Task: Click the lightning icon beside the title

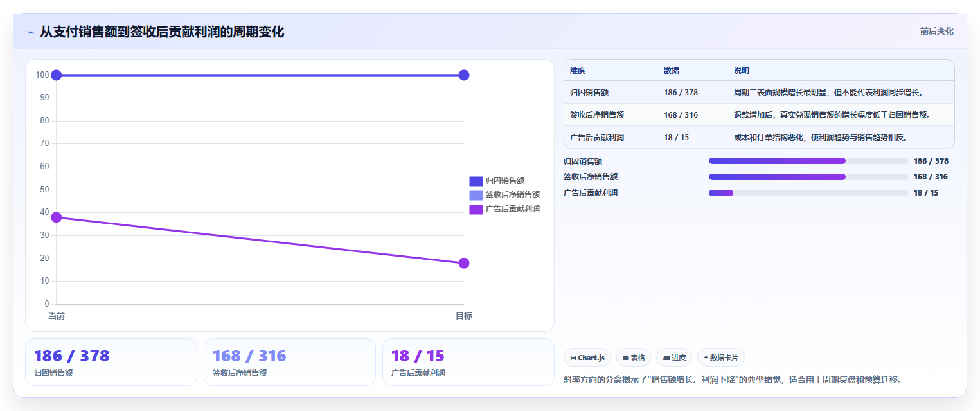Action: tap(31, 32)
